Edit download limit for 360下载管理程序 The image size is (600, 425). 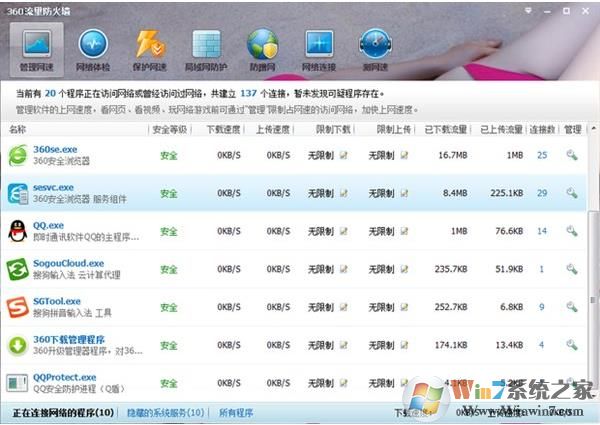(x=344, y=345)
